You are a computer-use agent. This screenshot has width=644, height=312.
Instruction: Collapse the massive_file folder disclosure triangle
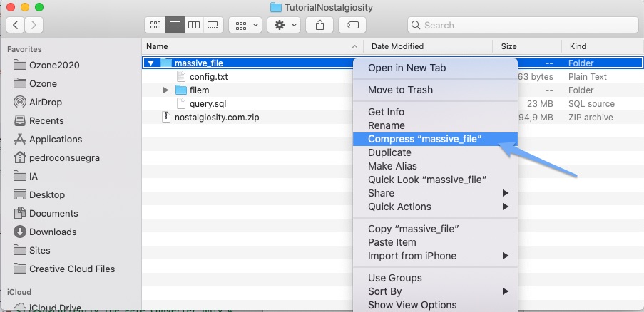150,63
